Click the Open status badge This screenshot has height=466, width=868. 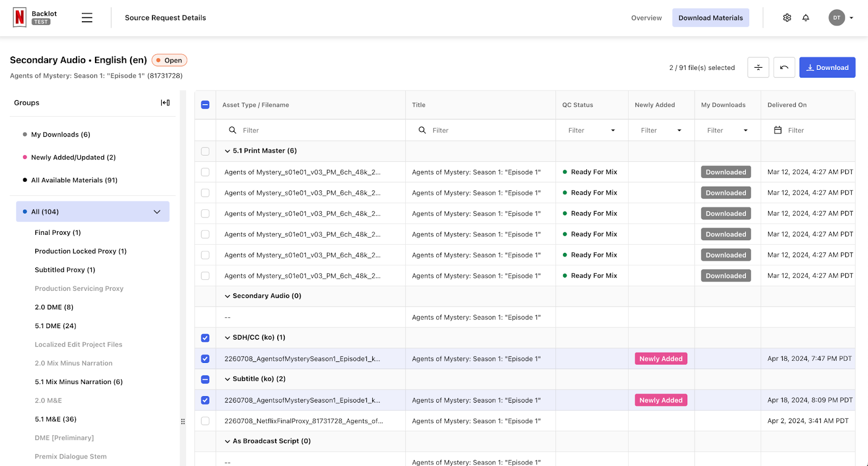coord(169,60)
